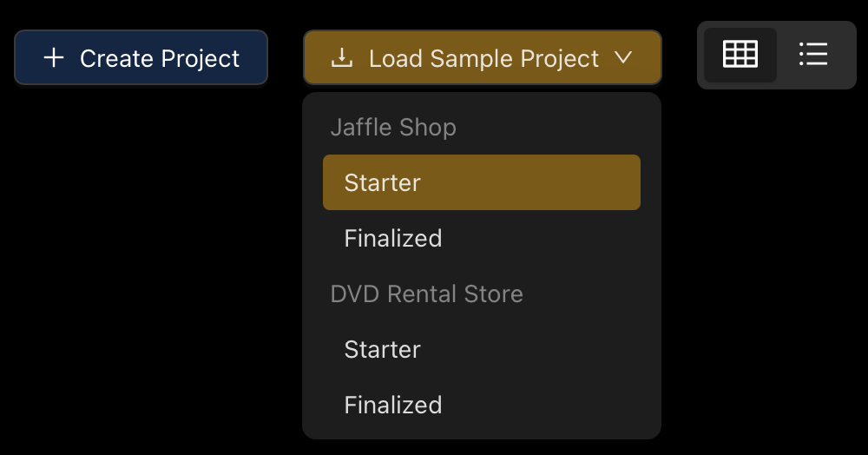Select the highlighted Starter under Jaffle Shop
The image size is (868, 455).
[482, 182]
